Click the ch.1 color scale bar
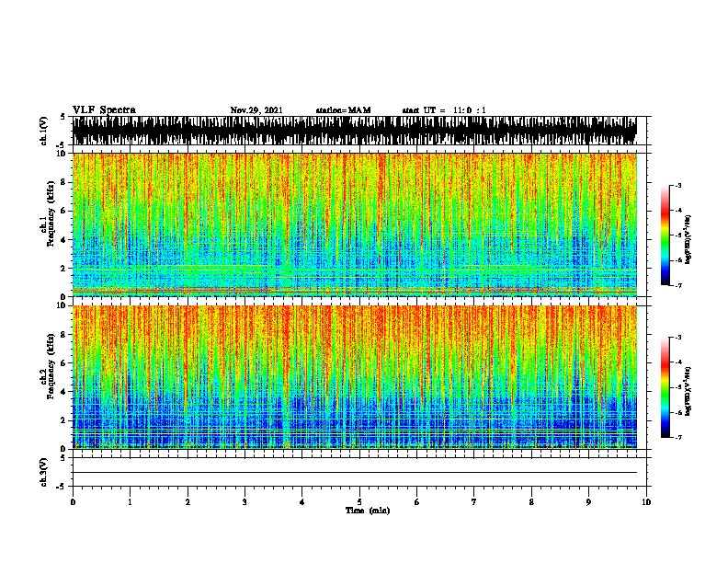728x563 pixels. click(x=665, y=236)
